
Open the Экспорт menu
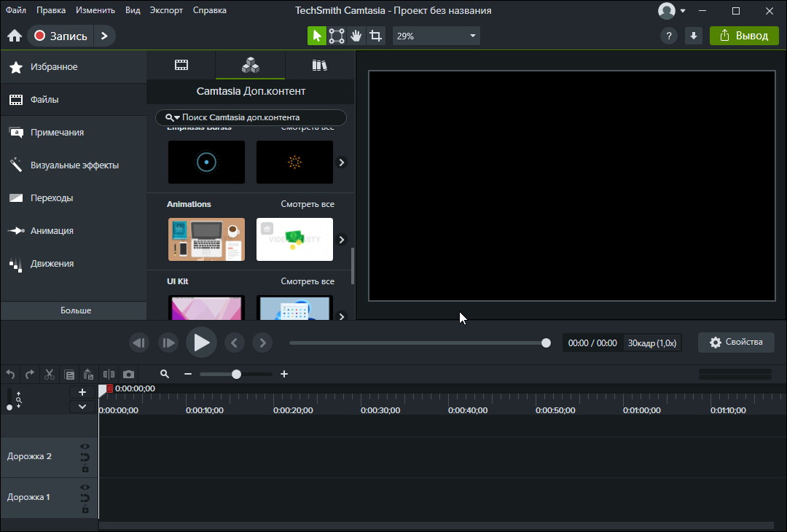[166, 10]
